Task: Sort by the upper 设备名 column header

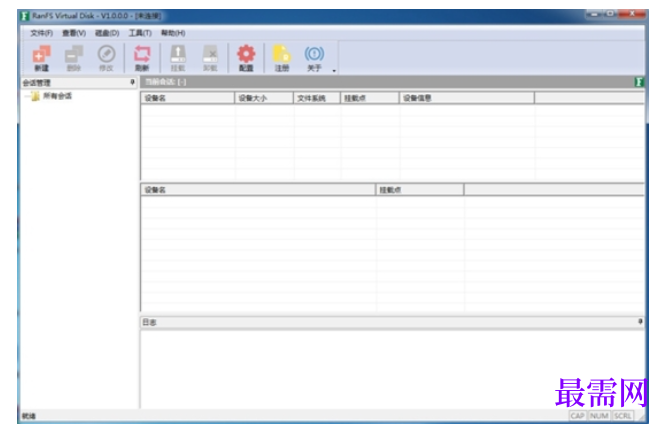Action: 188,98
